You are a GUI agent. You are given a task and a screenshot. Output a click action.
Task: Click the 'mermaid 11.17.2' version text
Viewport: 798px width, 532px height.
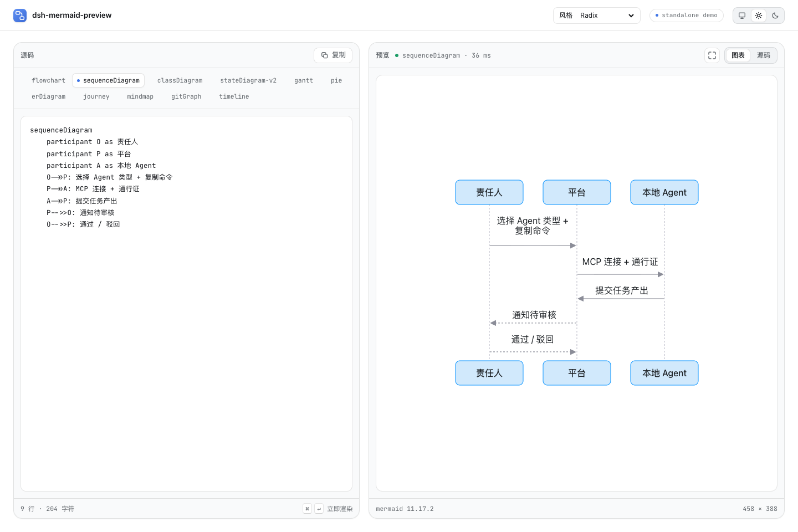[405, 509]
